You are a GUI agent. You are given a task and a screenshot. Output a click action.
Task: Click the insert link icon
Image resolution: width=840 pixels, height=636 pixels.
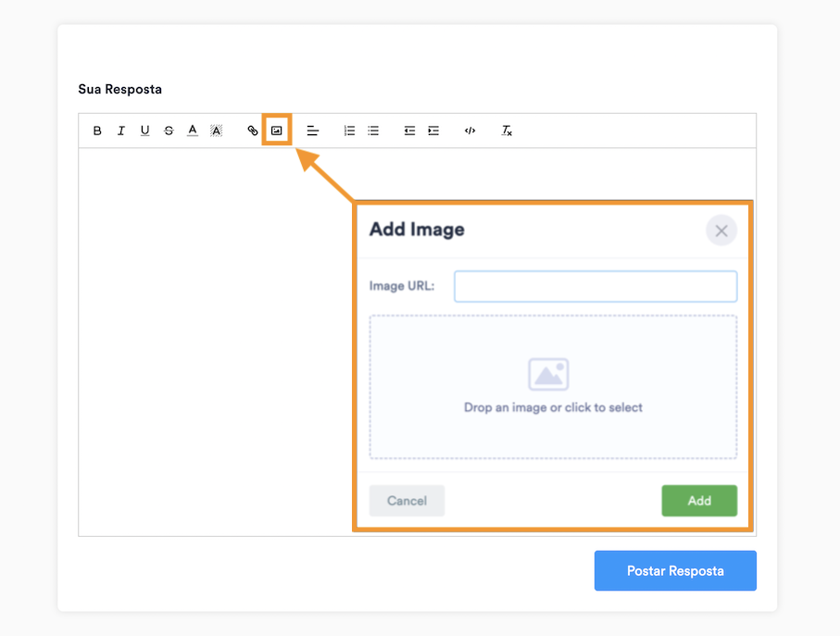[x=252, y=131]
